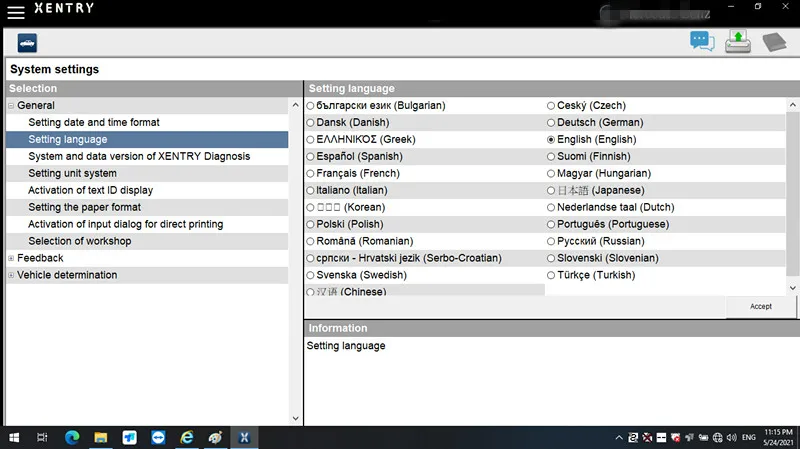The width and height of the screenshot is (800, 449).
Task: Open the chat speech bubbles icon
Action: click(702, 41)
